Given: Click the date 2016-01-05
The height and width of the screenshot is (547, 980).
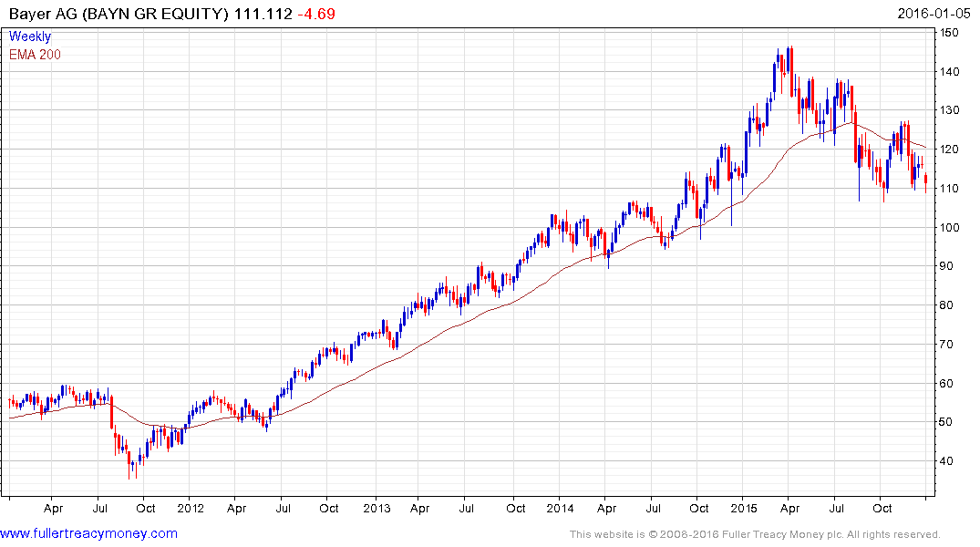Looking at the screenshot, I should pyautogui.click(x=934, y=14).
